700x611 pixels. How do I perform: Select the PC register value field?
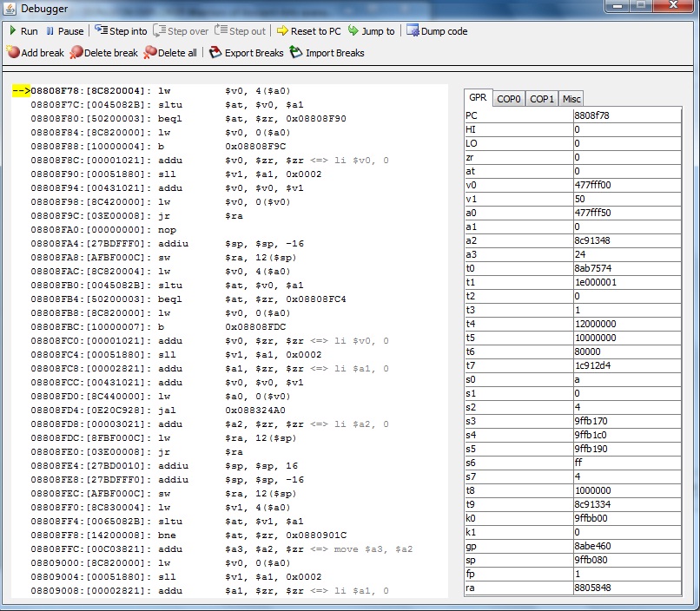[x=626, y=115]
